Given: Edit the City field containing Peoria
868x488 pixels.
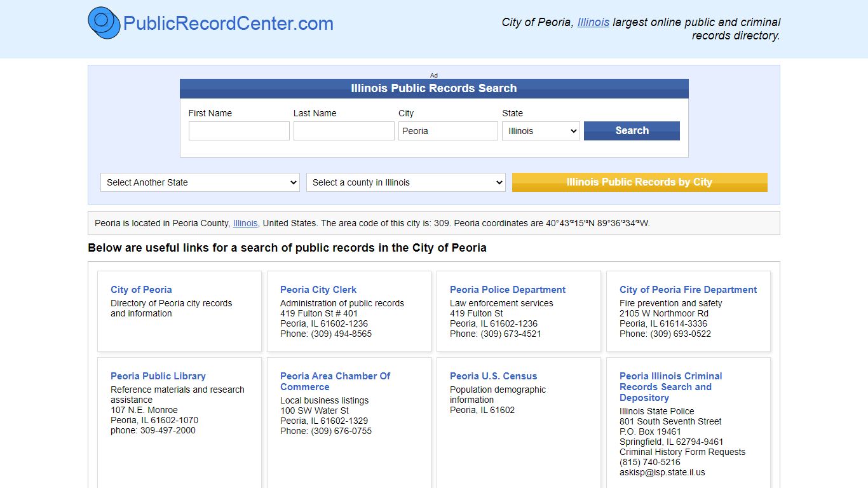Looking at the screenshot, I should point(448,131).
